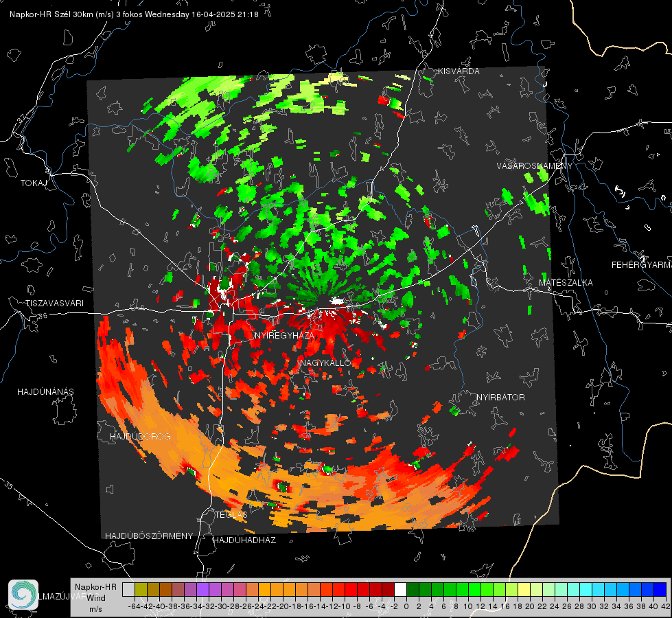The image size is (672, 618).
Task: Click the NYÍREGYHÁZA city label
Action: [284, 335]
